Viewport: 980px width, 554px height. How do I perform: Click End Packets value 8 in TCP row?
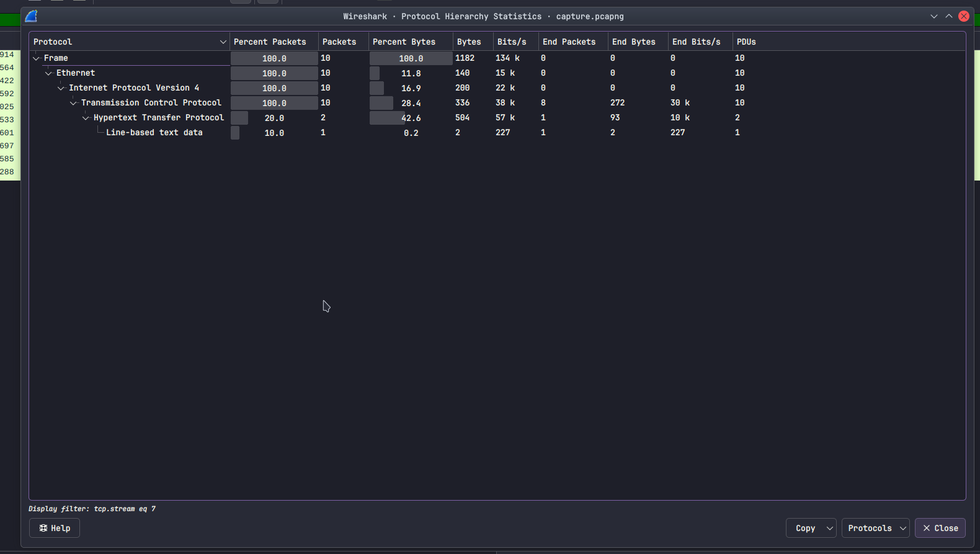click(x=543, y=103)
